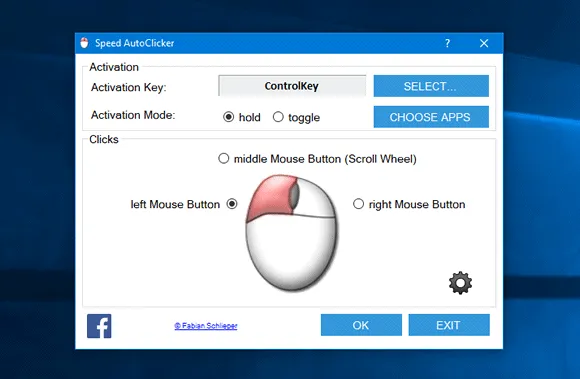Click the Activation Key: label

click(129, 87)
